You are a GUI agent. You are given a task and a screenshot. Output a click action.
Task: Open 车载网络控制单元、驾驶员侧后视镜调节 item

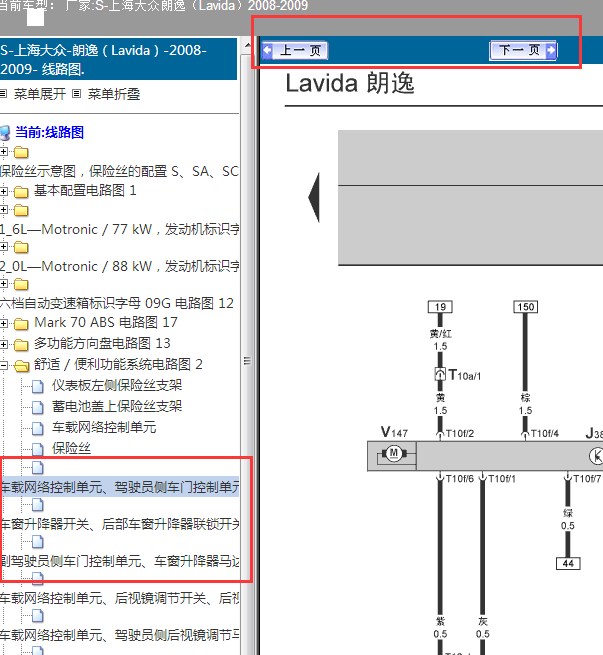point(119,635)
